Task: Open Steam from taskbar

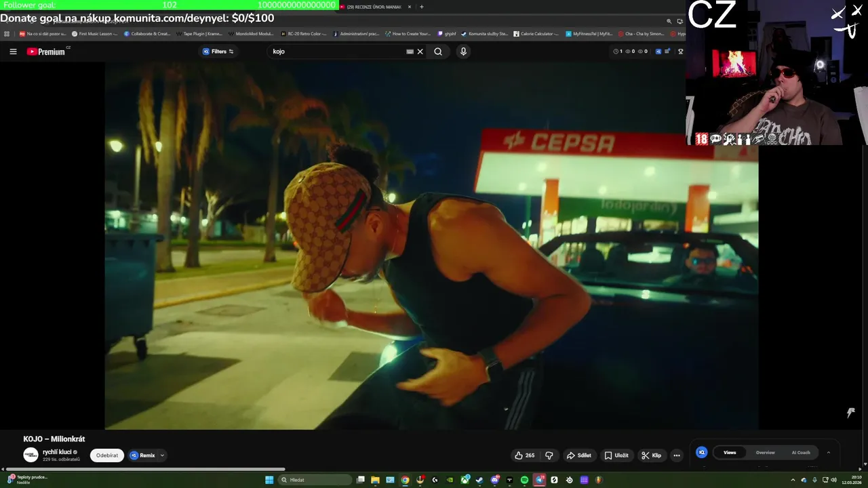Action: click(479, 480)
